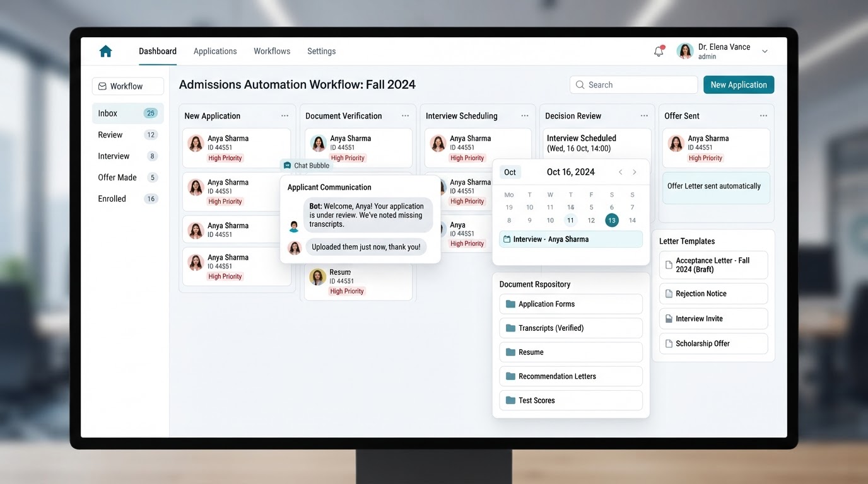The image size is (868, 484).
Task: Select Interview in the sidebar
Action: [128, 156]
